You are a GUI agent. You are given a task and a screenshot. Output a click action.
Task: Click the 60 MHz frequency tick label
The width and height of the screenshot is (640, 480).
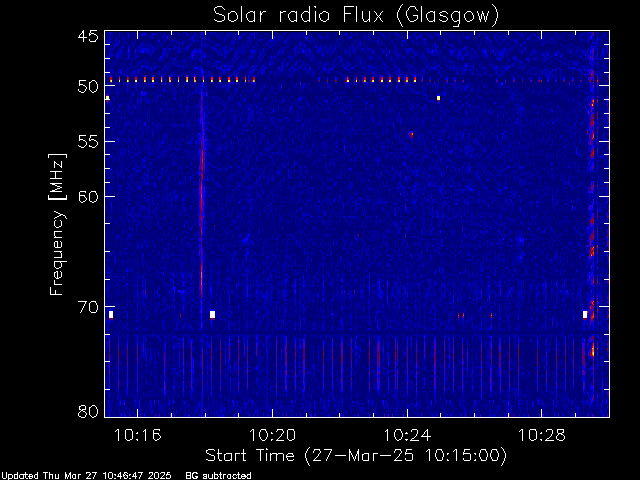[88, 196]
